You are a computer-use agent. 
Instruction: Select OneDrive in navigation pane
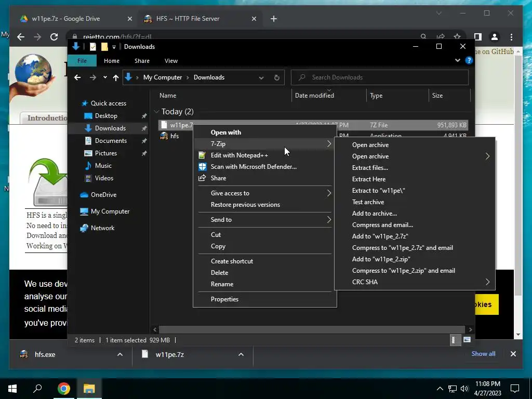pos(103,194)
